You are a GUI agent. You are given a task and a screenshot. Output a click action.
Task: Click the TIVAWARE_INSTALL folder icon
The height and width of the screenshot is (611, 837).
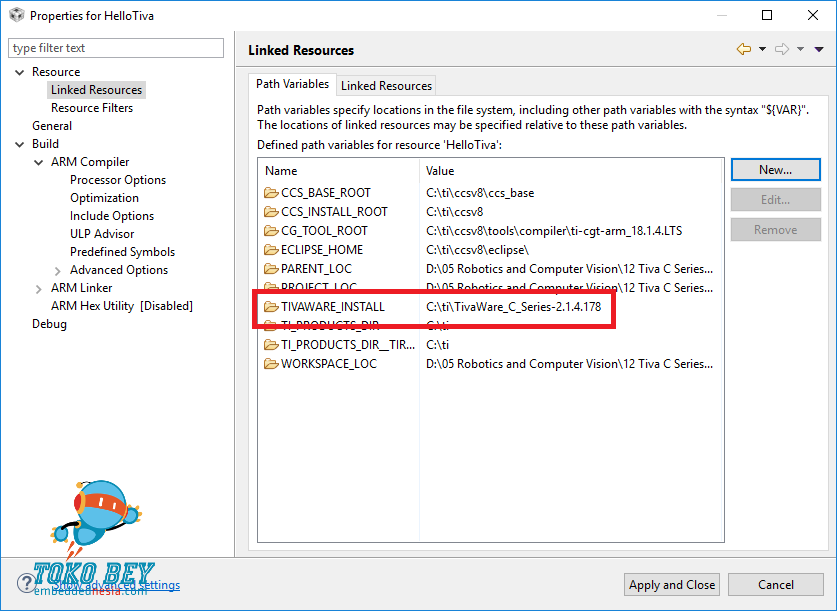click(x=271, y=307)
